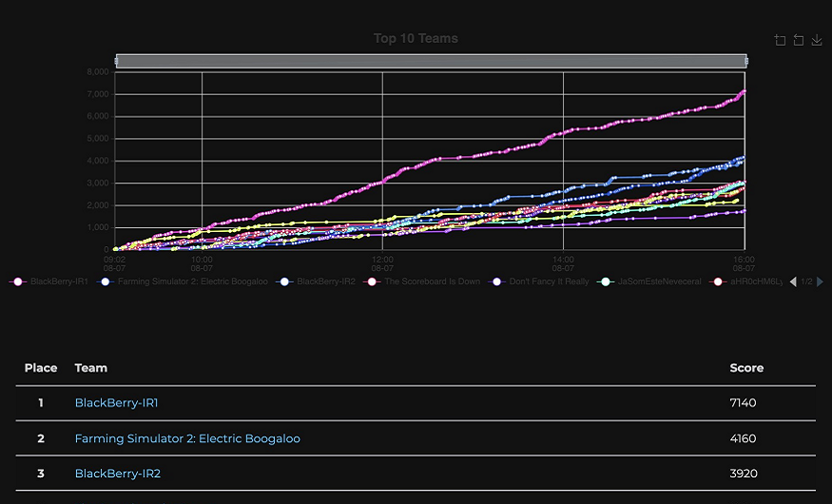Click score 3920 in third row

[744, 474]
